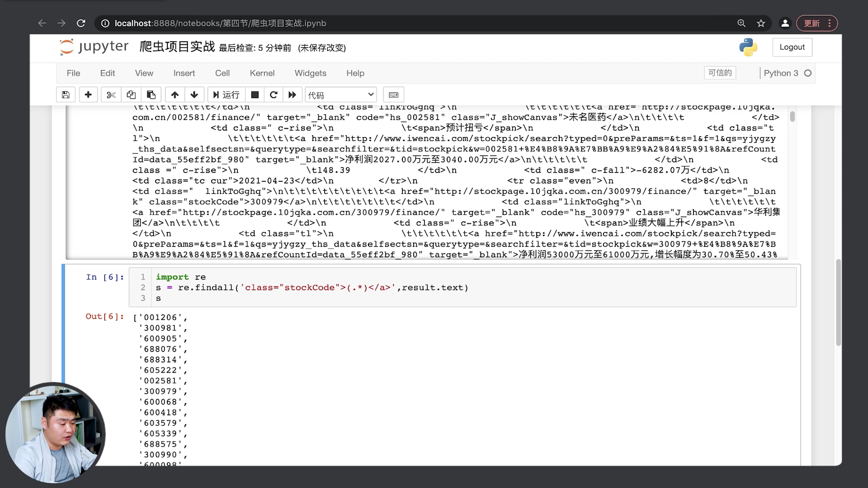Open the command palette keyboard icon

[393, 95]
